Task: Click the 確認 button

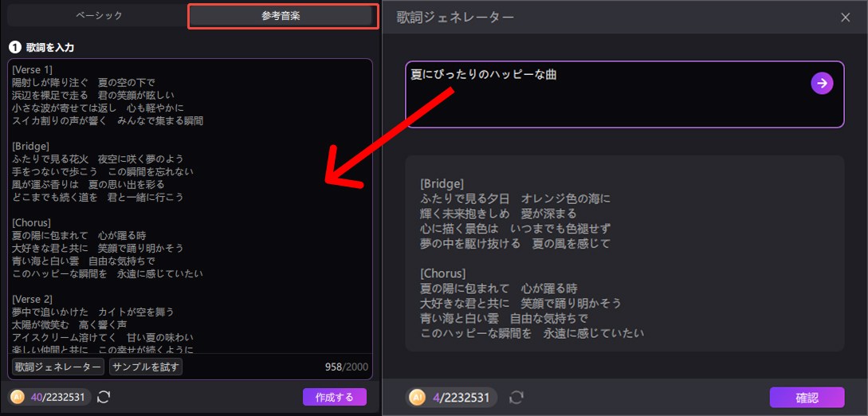Action: 807,398
